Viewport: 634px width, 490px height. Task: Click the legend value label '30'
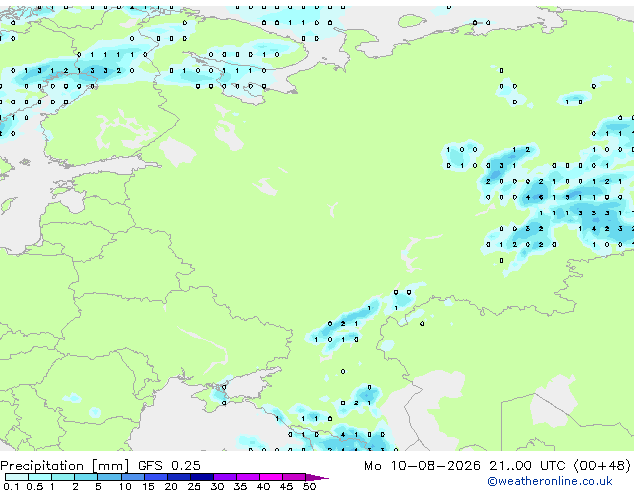[217, 486]
